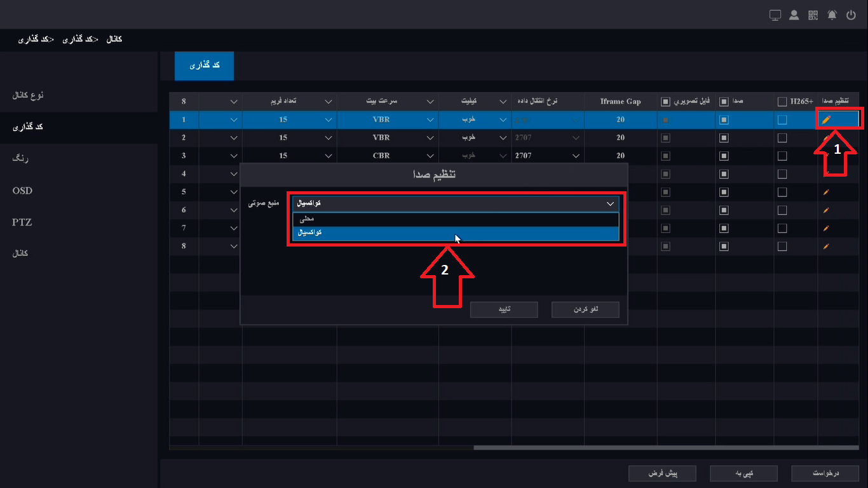Select کد گذاری in the left sidebar
Image resolution: width=868 pixels, height=488 pixels.
click(79, 127)
